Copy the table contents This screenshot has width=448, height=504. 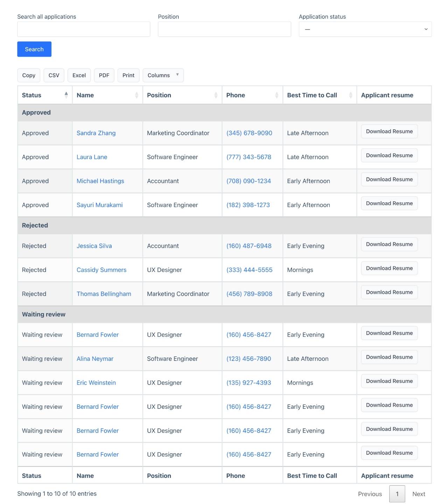click(28, 75)
